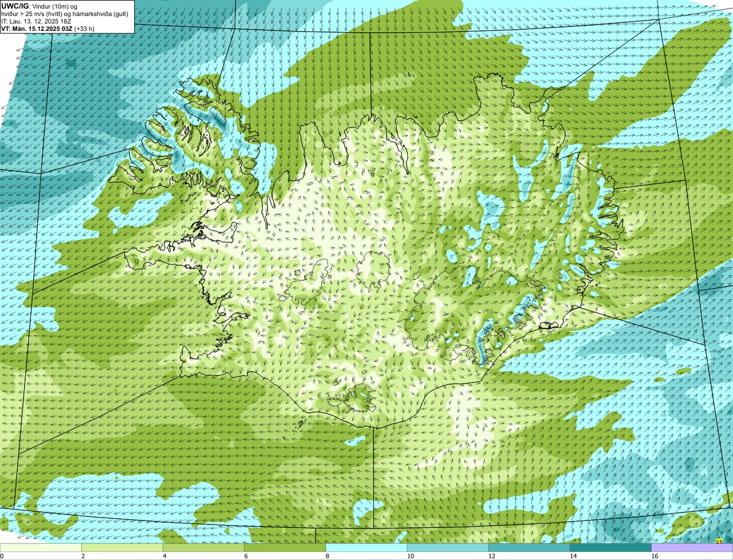Click the legend tick label 0
The width and height of the screenshot is (733, 560).
(x=2, y=556)
